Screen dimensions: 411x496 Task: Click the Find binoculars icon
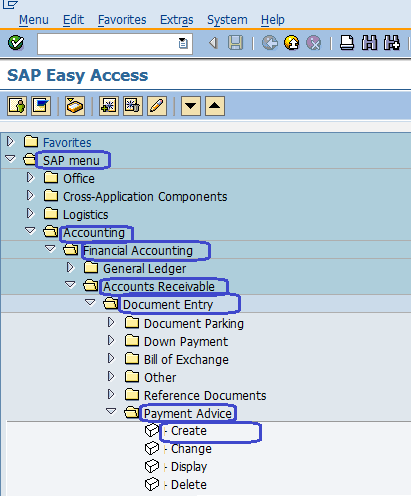tap(369, 43)
